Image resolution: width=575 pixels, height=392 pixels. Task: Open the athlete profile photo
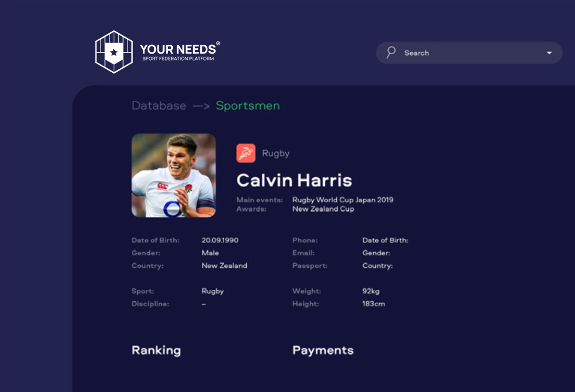click(173, 175)
